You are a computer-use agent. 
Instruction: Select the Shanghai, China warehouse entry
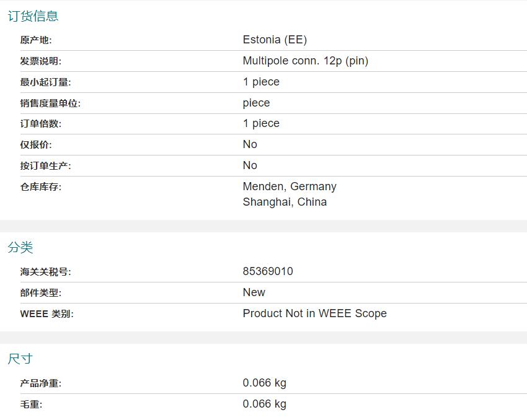pos(285,202)
